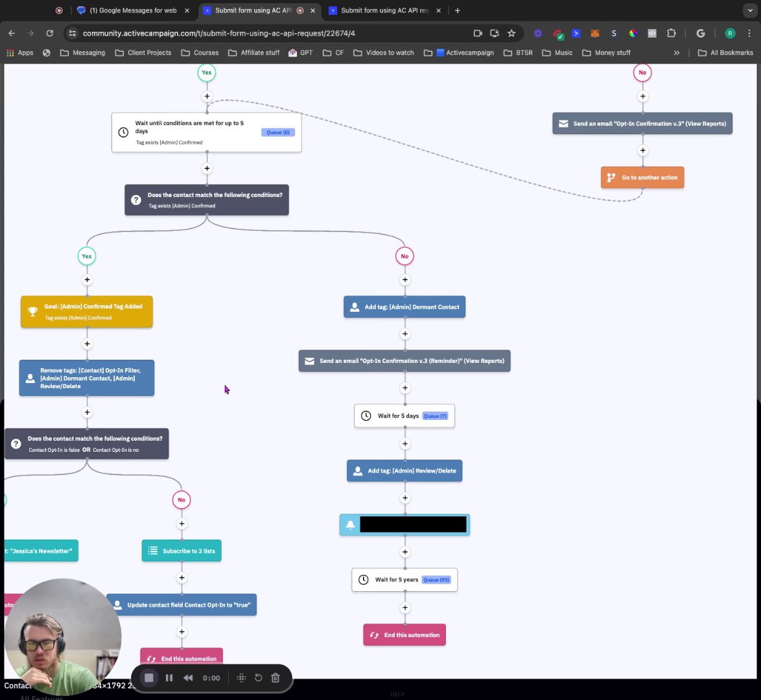This screenshot has height=700, width=761.
Task: Open the All Bookmarks folder
Action: tap(725, 52)
